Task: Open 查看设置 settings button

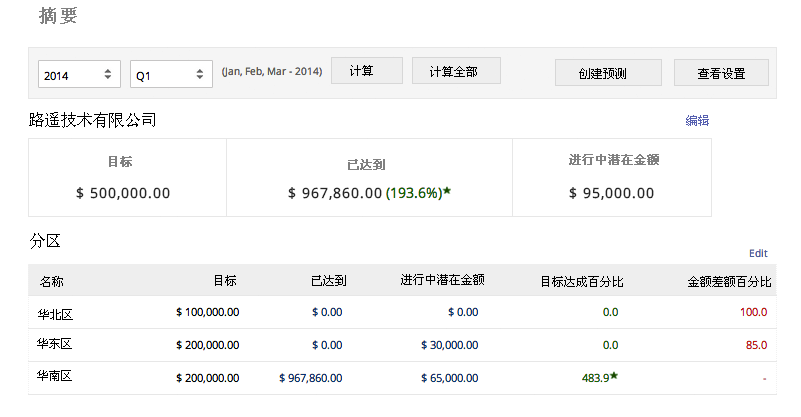Action: 720,73
